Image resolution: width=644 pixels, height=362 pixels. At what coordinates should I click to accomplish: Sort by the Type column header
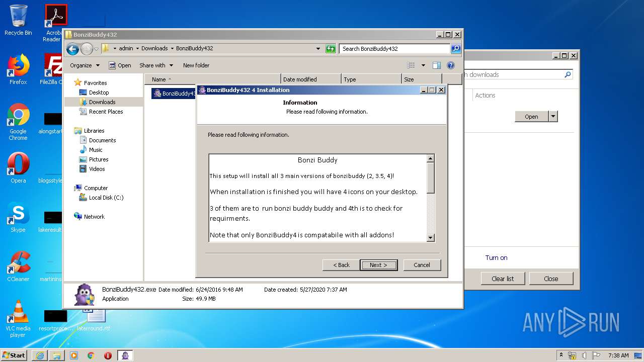(x=371, y=79)
